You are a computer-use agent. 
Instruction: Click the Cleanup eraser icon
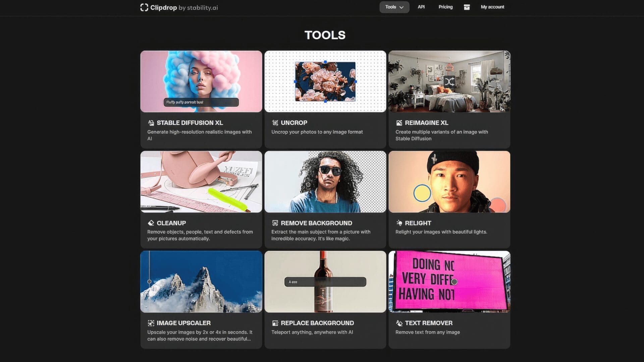click(151, 223)
